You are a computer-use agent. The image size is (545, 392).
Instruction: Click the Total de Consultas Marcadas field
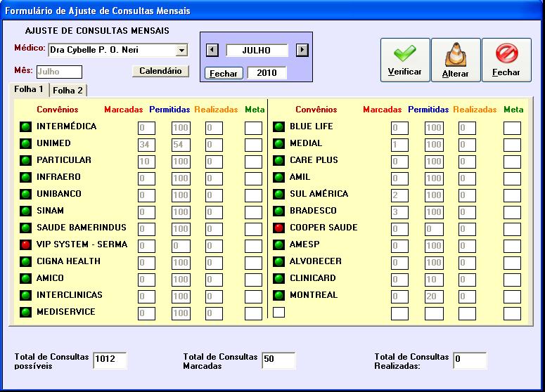click(278, 360)
